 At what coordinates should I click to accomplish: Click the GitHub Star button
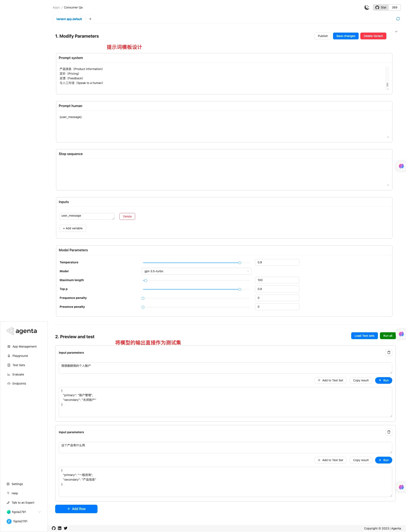point(381,7)
